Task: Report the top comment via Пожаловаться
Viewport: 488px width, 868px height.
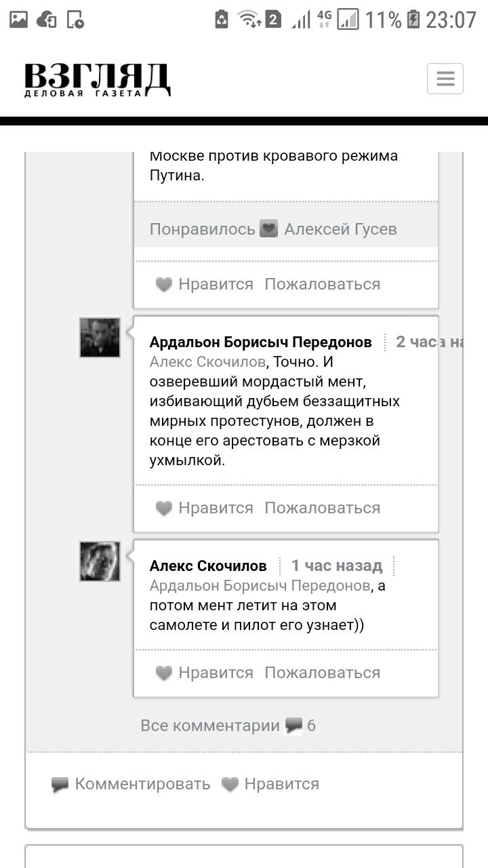Action: click(322, 284)
